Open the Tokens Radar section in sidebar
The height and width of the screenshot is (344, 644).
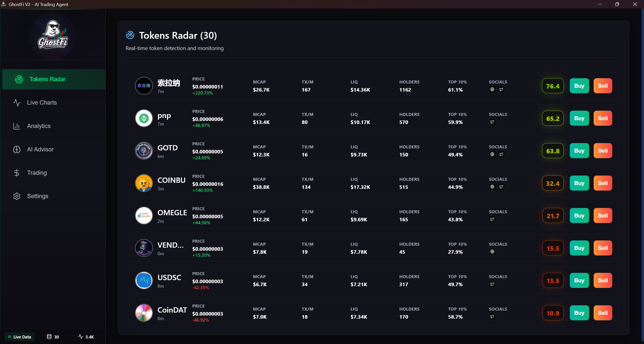(47, 79)
